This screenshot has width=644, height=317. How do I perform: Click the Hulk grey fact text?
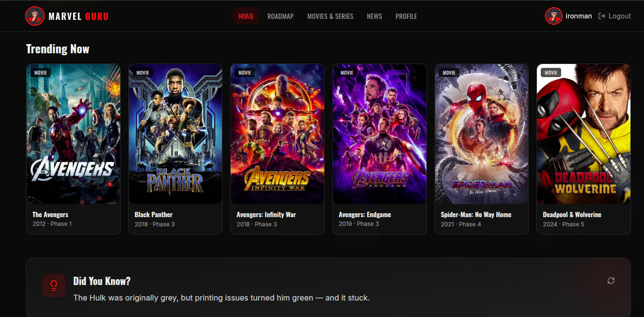click(221, 298)
